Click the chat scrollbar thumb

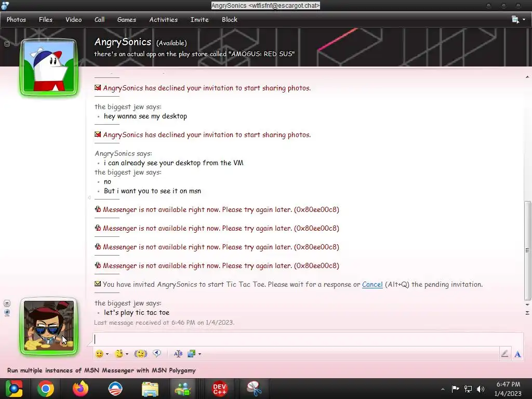(527, 251)
